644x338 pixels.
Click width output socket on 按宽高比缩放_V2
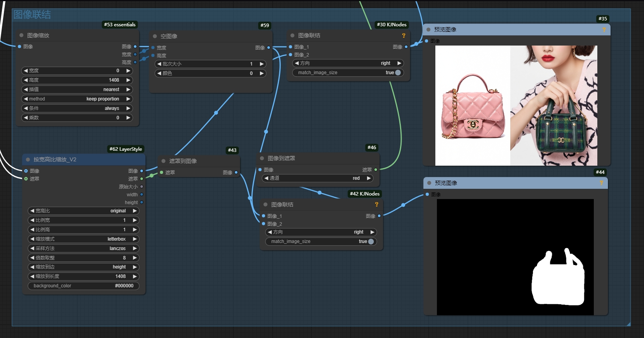(x=142, y=194)
